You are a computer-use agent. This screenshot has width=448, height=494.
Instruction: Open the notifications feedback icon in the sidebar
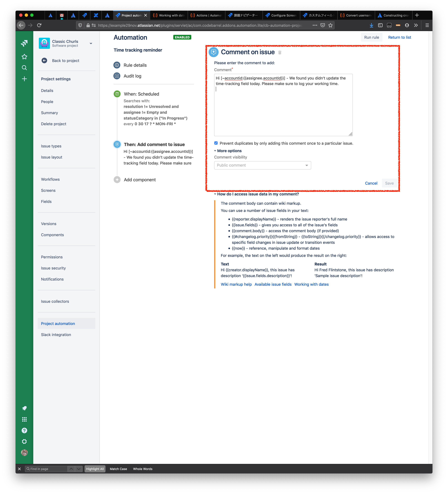click(x=24, y=408)
